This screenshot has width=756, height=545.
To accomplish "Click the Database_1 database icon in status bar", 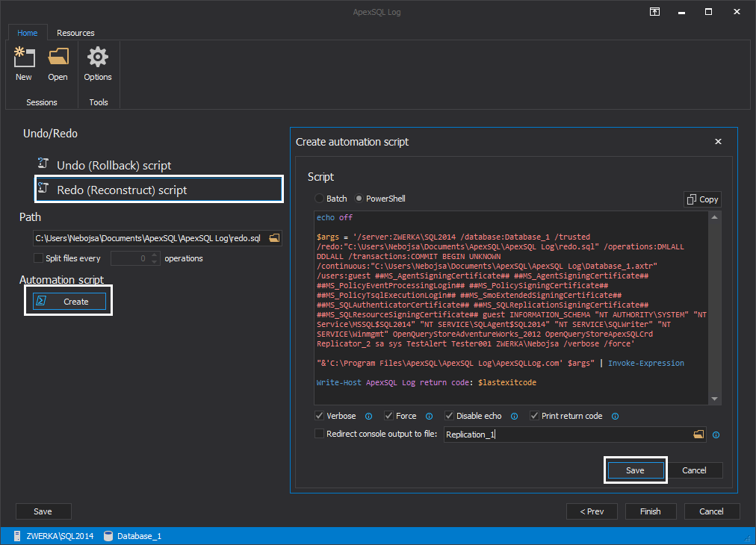I will (108, 536).
